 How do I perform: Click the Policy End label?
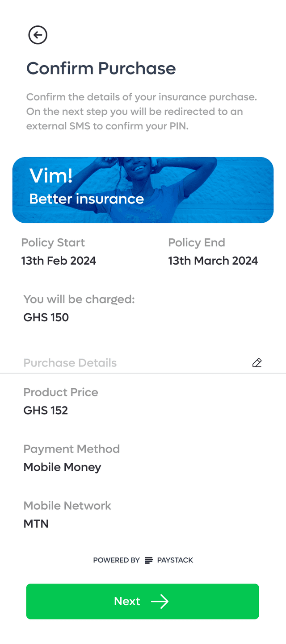tap(197, 243)
